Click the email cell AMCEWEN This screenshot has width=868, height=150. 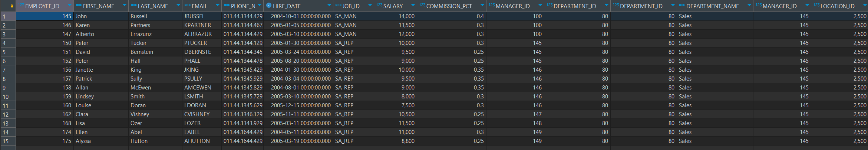pyautogui.click(x=202, y=88)
